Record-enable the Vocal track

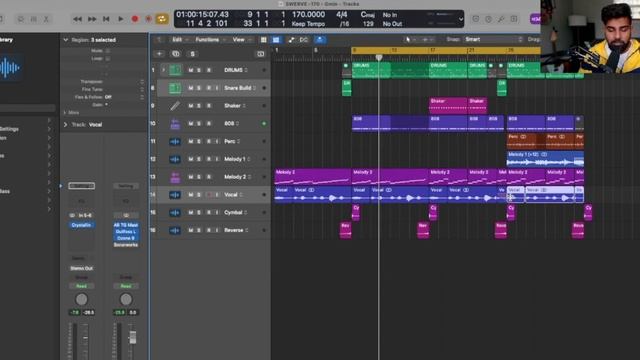[x=209, y=195]
